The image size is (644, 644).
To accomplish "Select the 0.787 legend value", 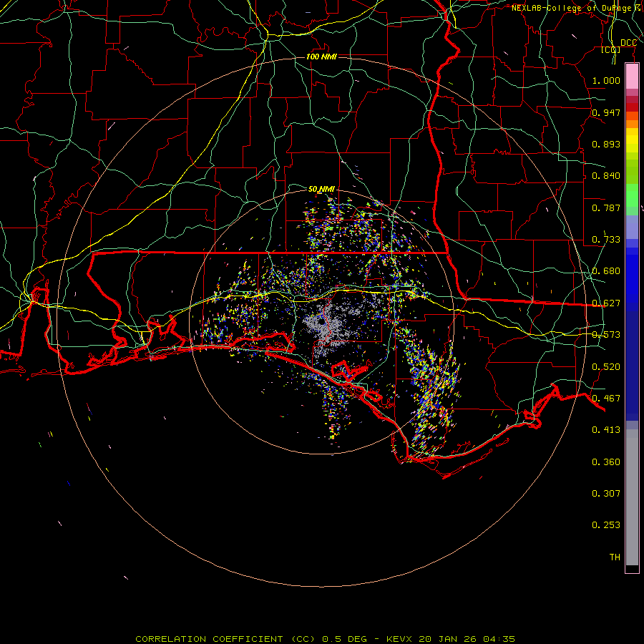I will (606, 208).
